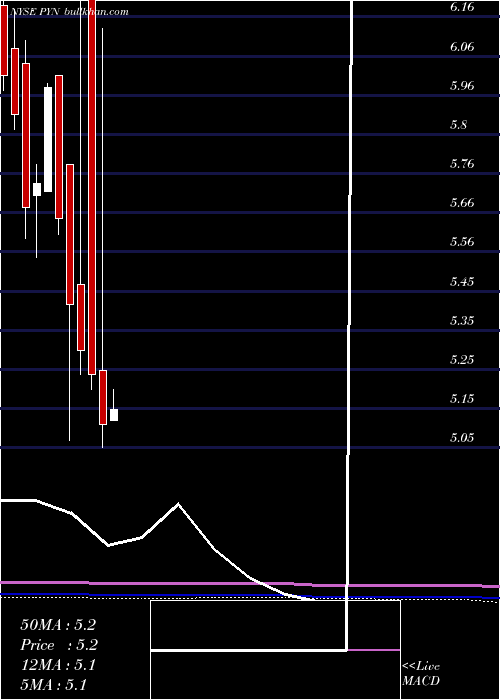Click the 5.8 price axis label
The width and height of the screenshot is (500, 700).
[458, 125]
